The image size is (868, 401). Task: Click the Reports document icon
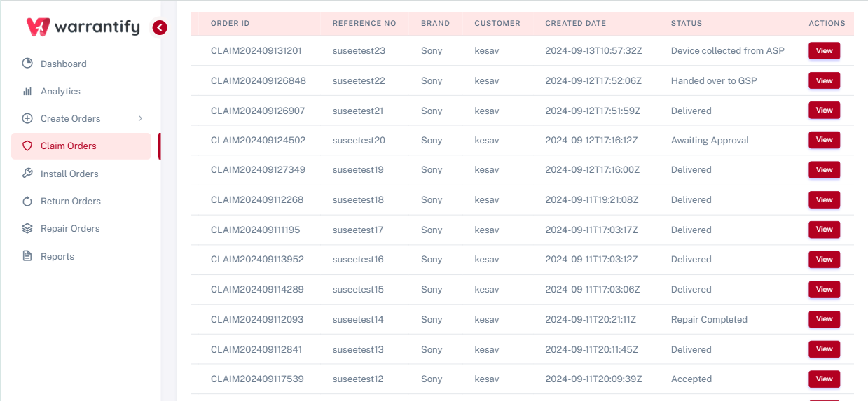coord(27,256)
